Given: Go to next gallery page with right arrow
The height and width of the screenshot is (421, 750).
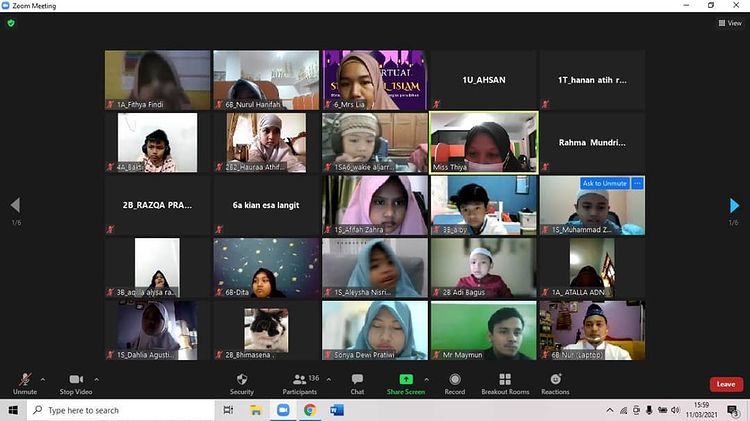Looking at the screenshot, I should pos(735,205).
